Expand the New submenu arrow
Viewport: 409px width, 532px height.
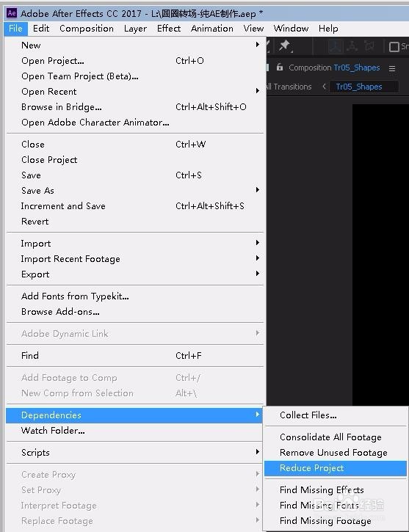pyautogui.click(x=258, y=45)
